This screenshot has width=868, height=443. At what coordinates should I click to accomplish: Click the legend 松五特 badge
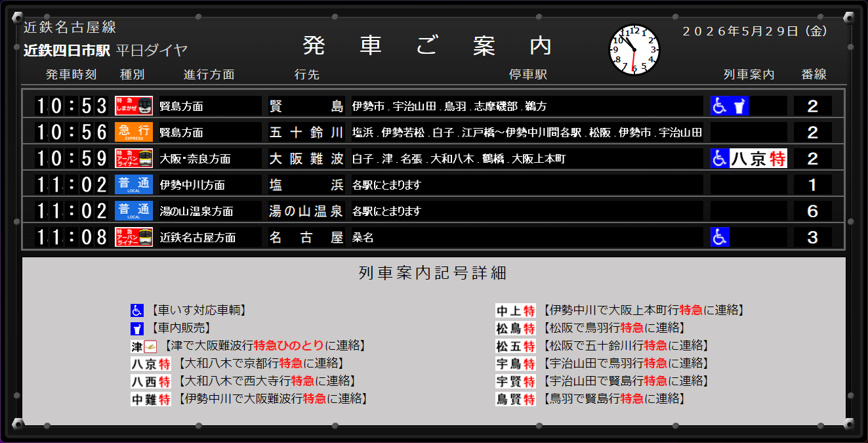(516, 346)
